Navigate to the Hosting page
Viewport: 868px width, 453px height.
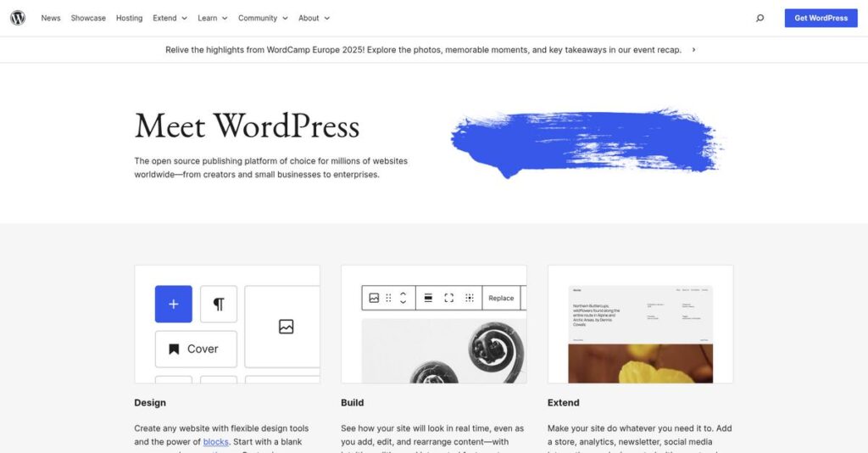(129, 18)
